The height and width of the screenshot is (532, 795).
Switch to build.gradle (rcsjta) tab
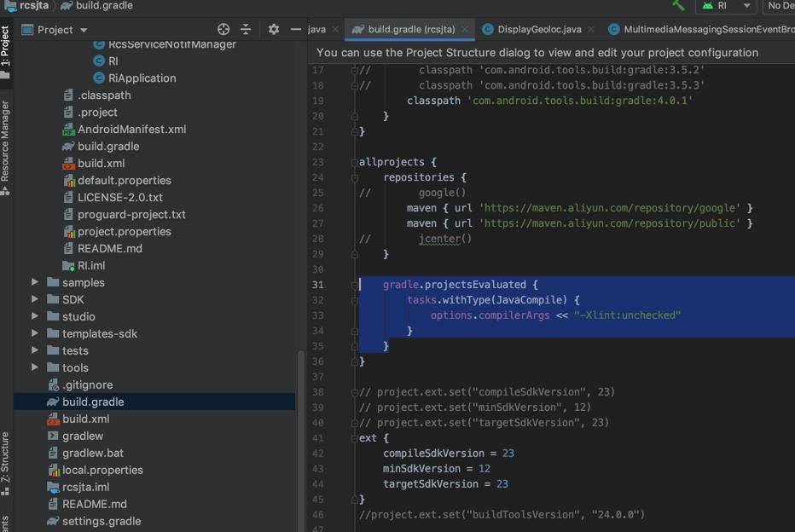point(410,29)
